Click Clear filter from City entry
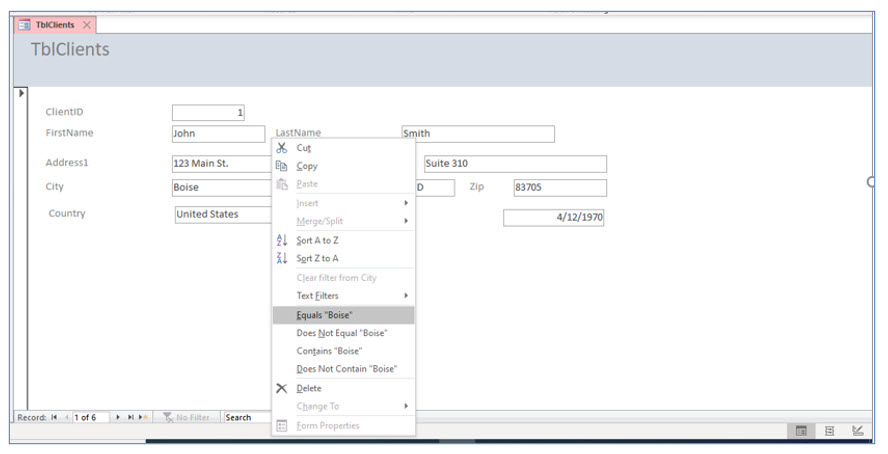 pyautogui.click(x=344, y=278)
